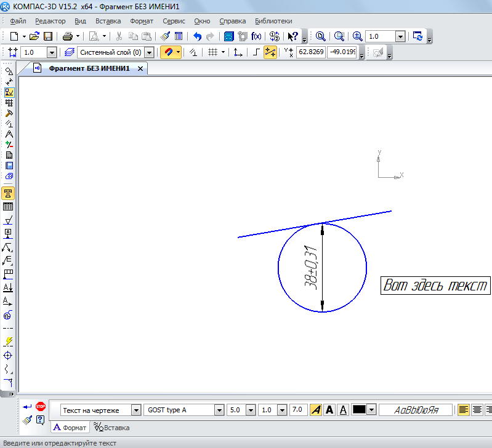The image size is (492, 448).
Task: Click the red STOP command icon
Action: point(41,406)
